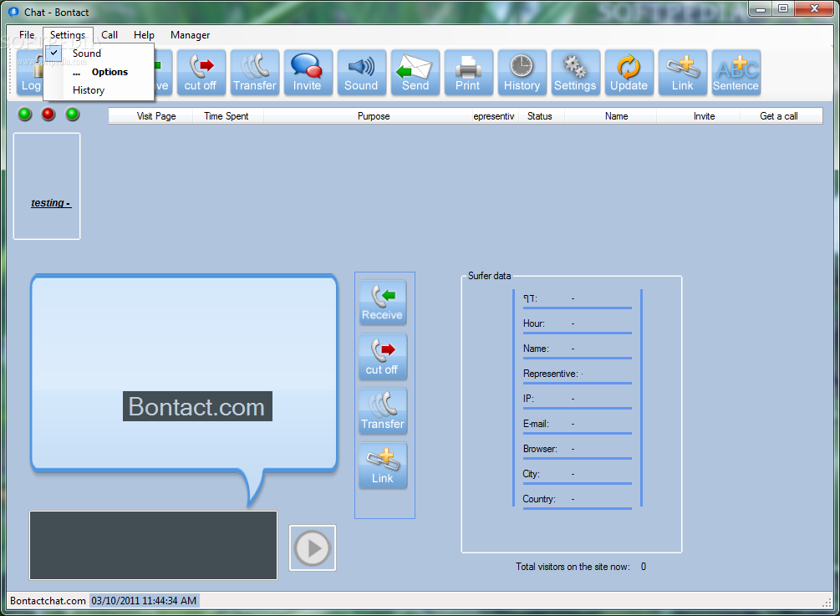The width and height of the screenshot is (840, 616).
Task: Click the dark message input box
Action: point(153,545)
